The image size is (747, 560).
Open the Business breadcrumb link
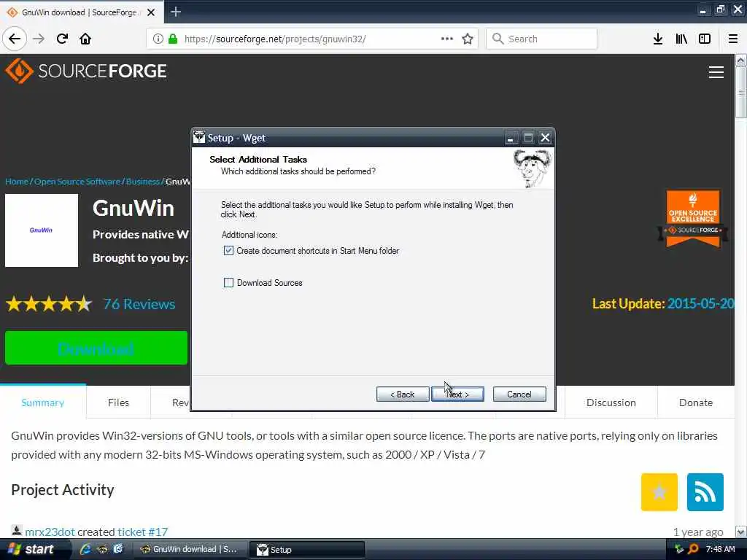click(x=142, y=182)
